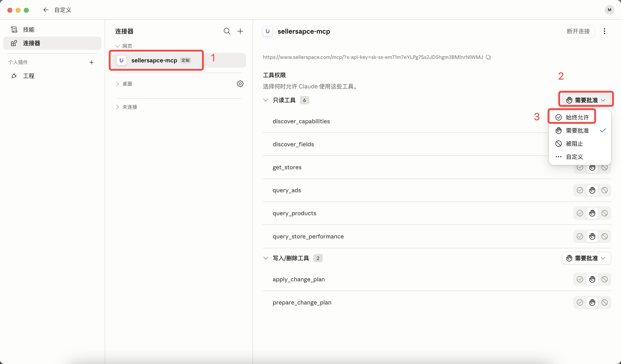Choose 被阻止 in the permission menu

coord(580,144)
